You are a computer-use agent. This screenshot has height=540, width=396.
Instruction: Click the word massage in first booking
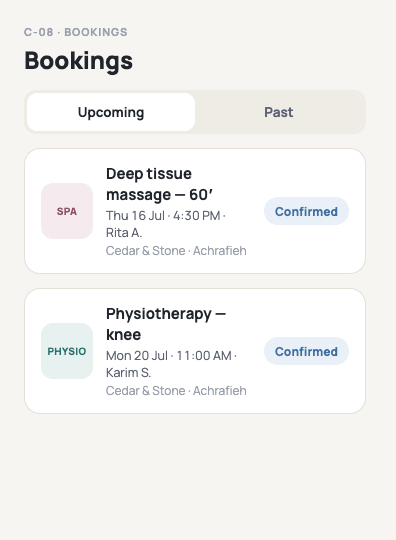click(138, 195)
